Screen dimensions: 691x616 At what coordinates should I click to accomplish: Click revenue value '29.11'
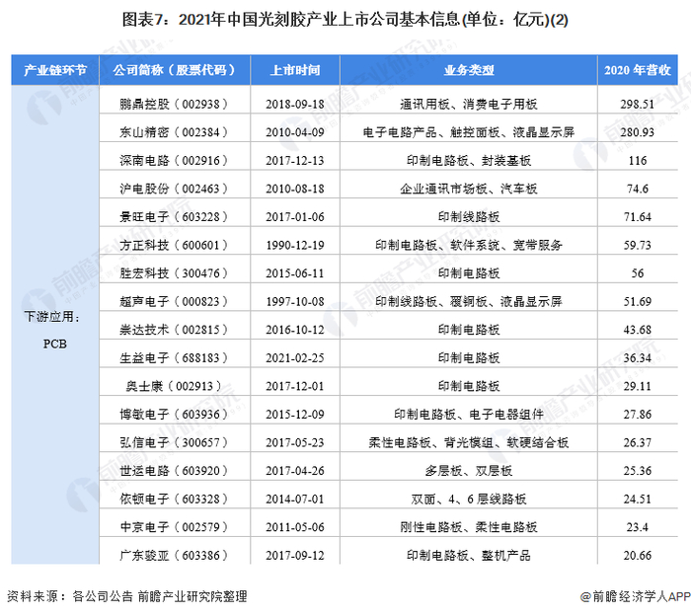[638, 386]
